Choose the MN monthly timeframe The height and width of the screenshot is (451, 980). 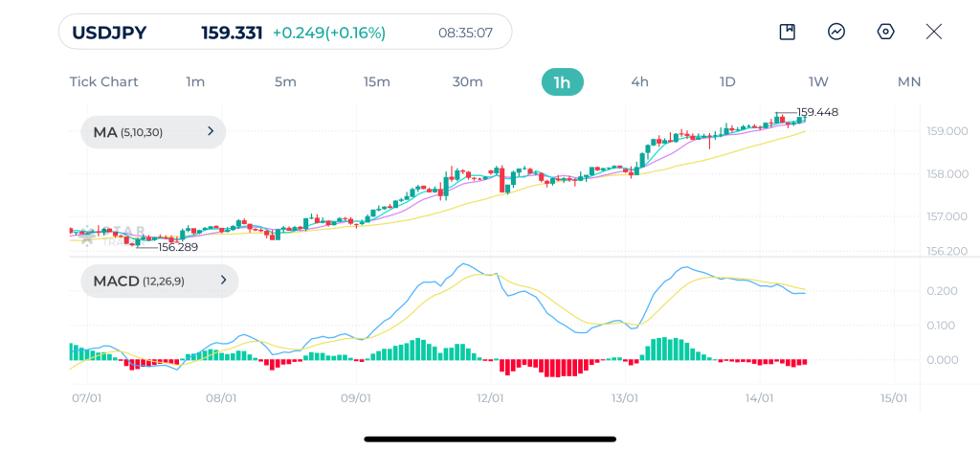point(909,82)
